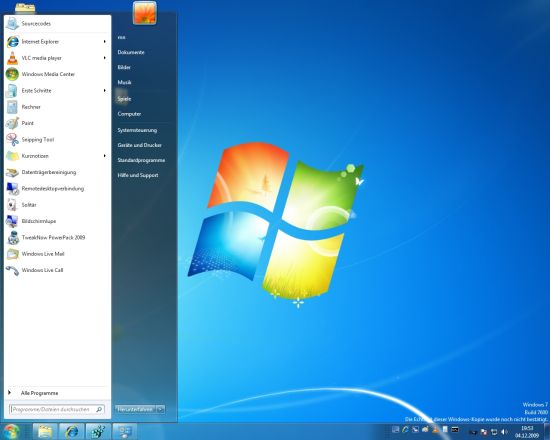
Task: Open Windows Explorer folder in taskbar
Action: tap(45, 432)
